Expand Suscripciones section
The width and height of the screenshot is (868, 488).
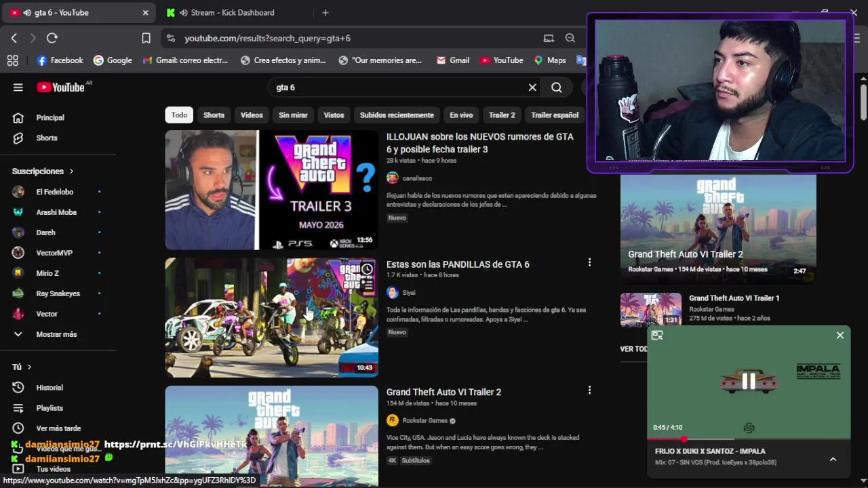coord(43,171)
